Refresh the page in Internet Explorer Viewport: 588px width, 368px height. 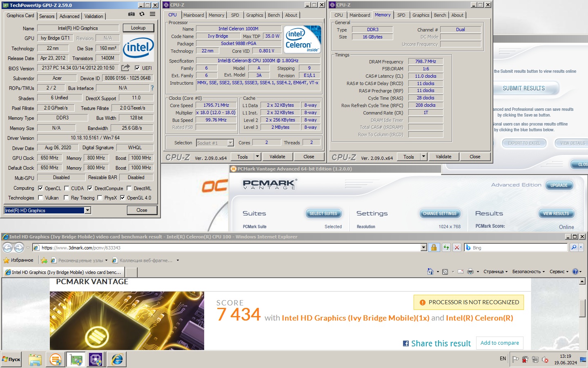click(446, 247)
